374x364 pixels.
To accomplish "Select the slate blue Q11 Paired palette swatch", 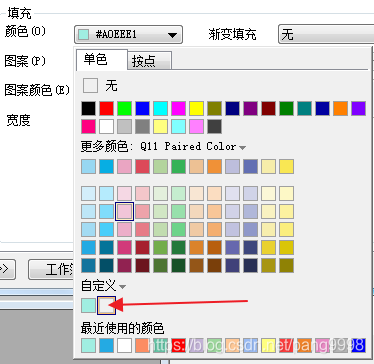I will coord(250,167).
